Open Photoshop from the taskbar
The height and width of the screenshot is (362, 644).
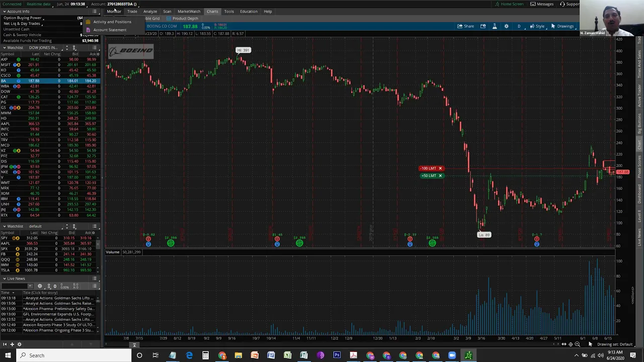[x=337, y=355]
